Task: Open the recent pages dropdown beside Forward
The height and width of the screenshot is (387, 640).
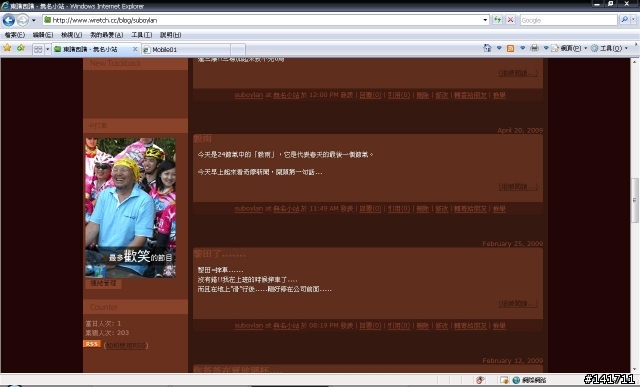Action: pos(34,20)
